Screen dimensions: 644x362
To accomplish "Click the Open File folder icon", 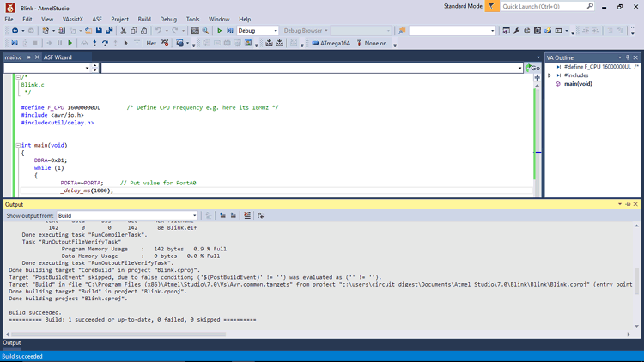I will [88, 31].
